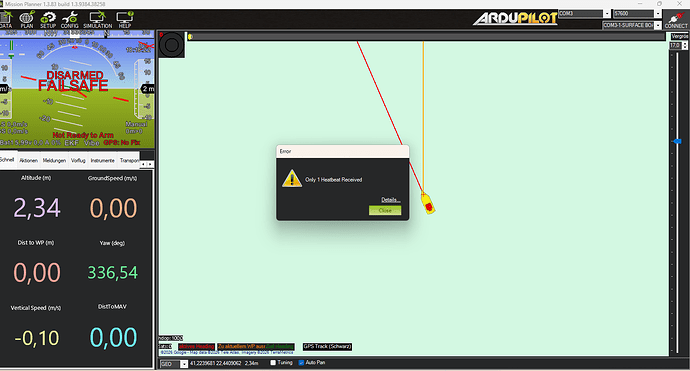Click the GroundSpeed value 0,00
Image resolution: width=690 pixels, height=371 pixels.
click(x=113, y=208)
